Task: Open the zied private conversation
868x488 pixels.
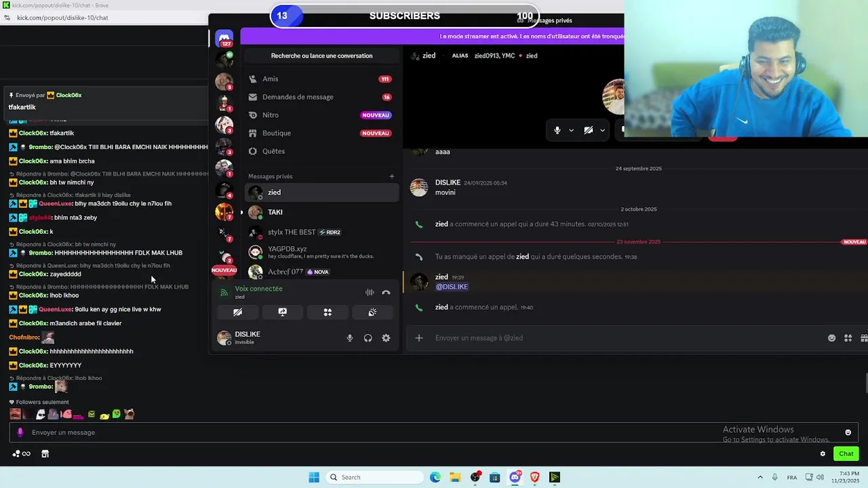Action: (x=321, y=192)
